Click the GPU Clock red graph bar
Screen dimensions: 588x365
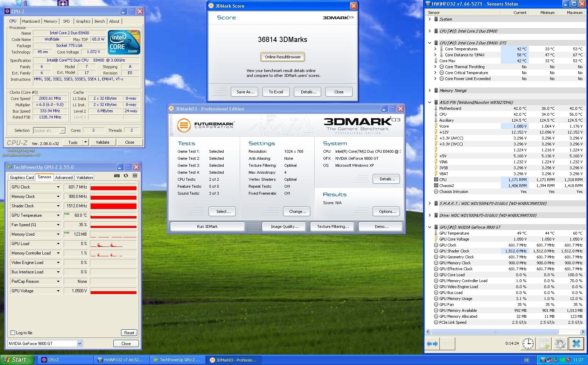point(113,188)
